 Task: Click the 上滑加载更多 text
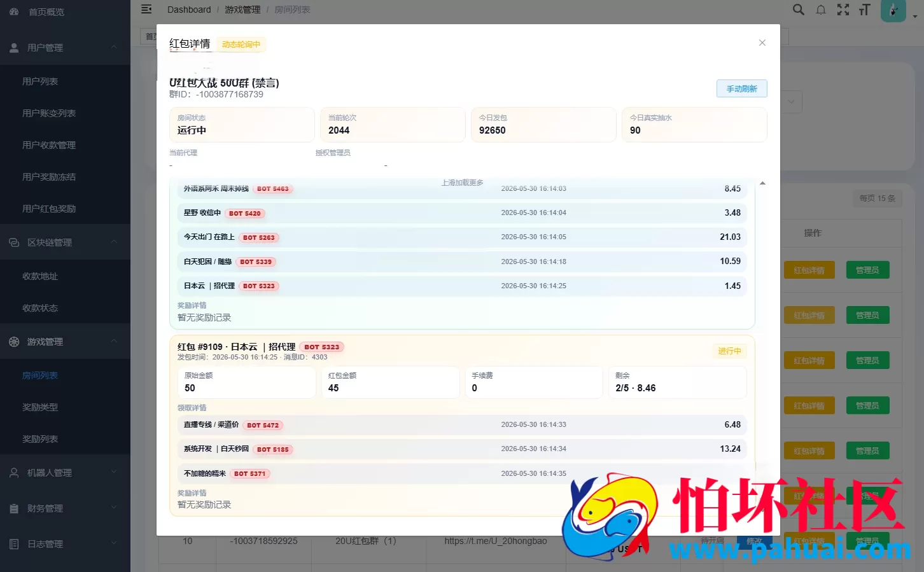(463, 183)
